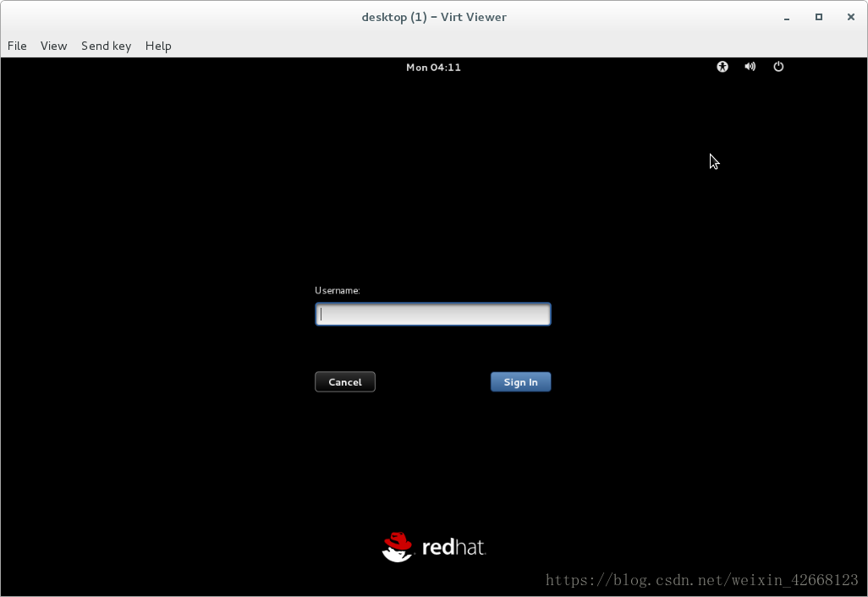Maximize the Virt Viewer window

(819, 17)
